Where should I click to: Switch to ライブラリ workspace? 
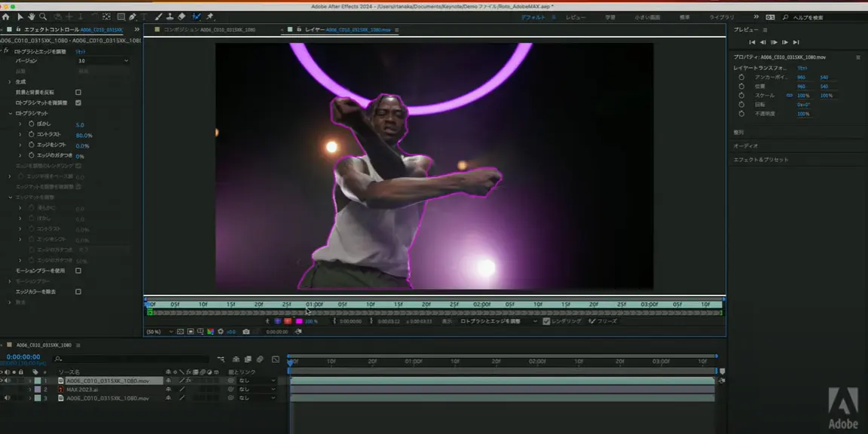[x=722, y=18]
